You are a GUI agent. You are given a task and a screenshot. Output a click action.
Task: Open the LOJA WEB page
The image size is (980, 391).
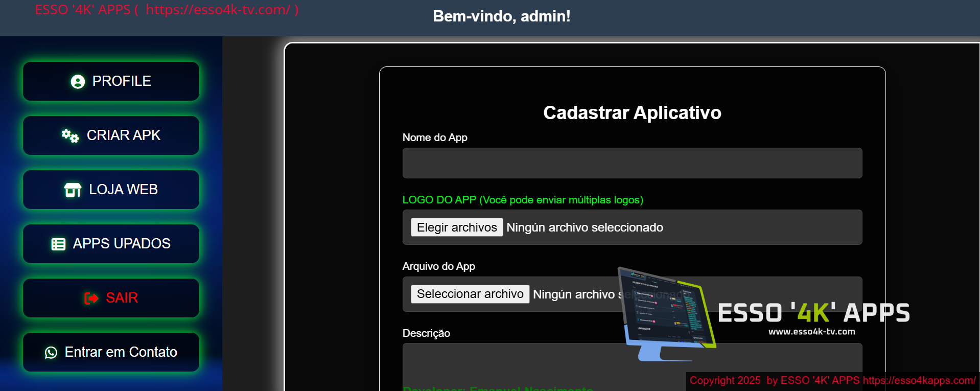pos(111,190)
